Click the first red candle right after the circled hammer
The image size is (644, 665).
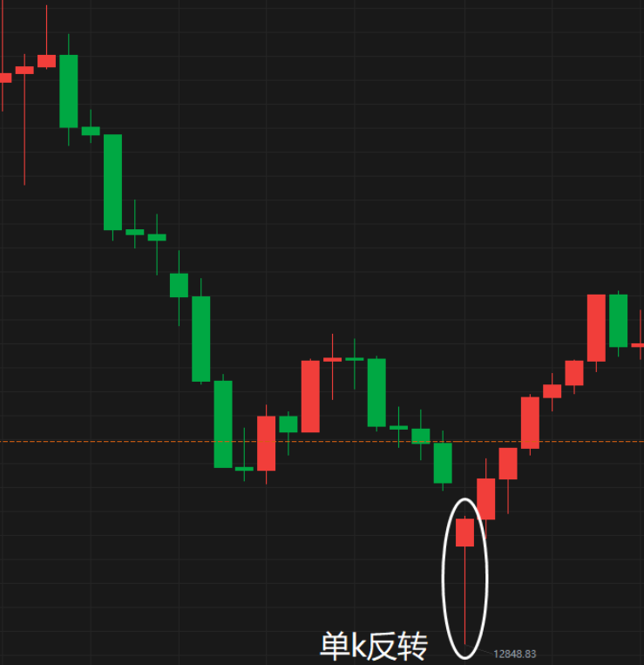click(486, 499)
